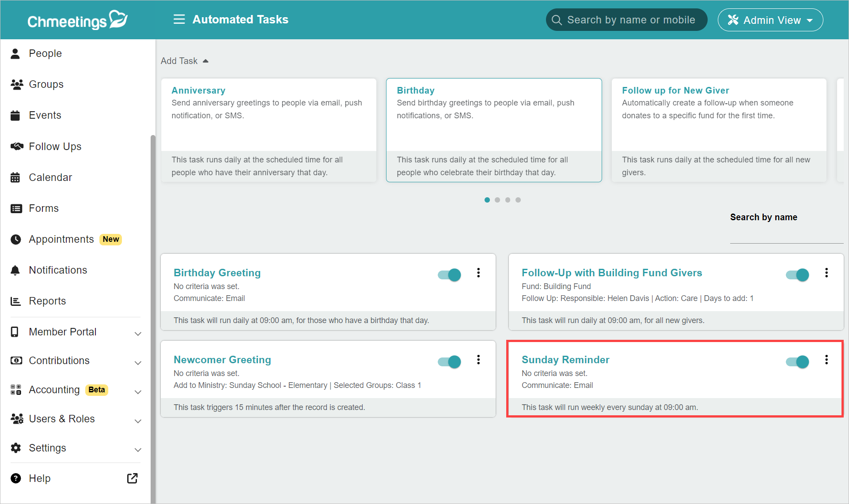This screenshot has height=504, width=849.
Task: Open Help external link icon
Action: click(133, 478)
